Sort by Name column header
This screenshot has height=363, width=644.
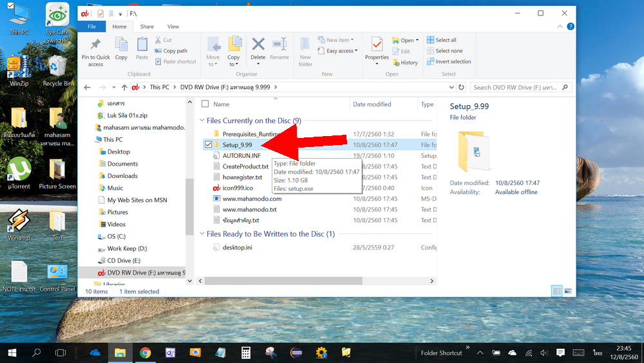click(x=222, y=104)
